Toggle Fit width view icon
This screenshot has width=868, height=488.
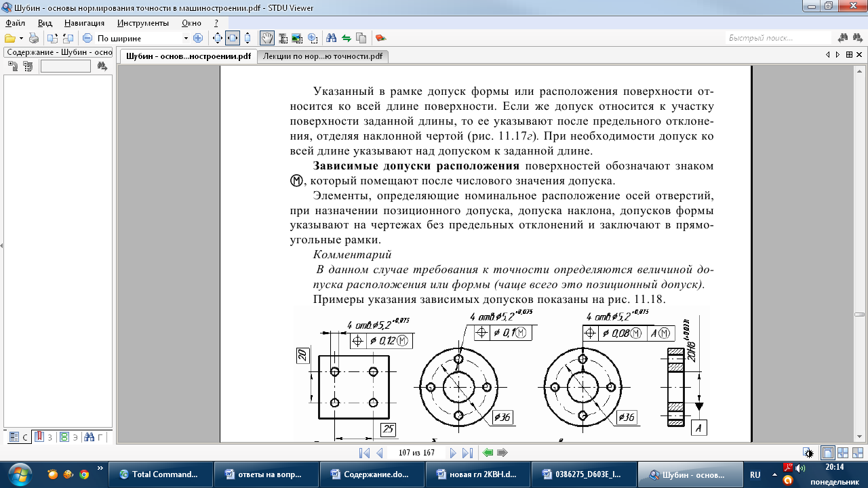233,38
